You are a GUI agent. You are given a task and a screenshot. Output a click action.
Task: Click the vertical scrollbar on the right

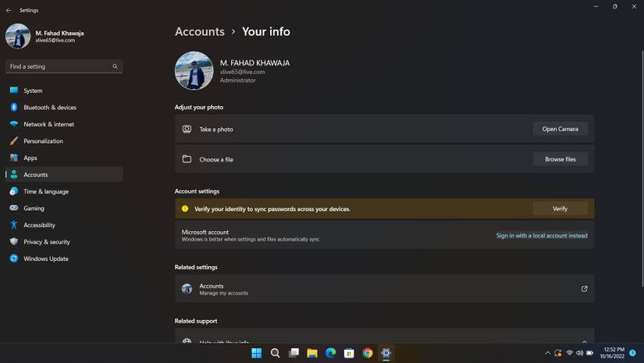642,169
